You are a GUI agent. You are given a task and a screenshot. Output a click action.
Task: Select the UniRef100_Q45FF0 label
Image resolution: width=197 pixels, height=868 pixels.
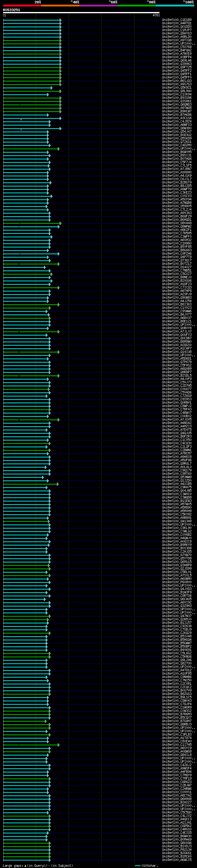177,77
